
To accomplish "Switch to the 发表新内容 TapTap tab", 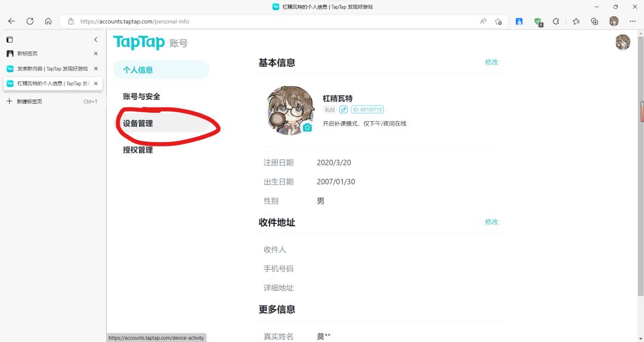I will pos(52,69).
